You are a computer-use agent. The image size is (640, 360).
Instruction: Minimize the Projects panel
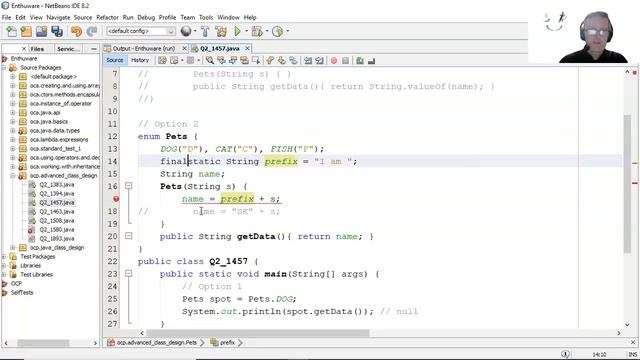click(x=93, y=49)
